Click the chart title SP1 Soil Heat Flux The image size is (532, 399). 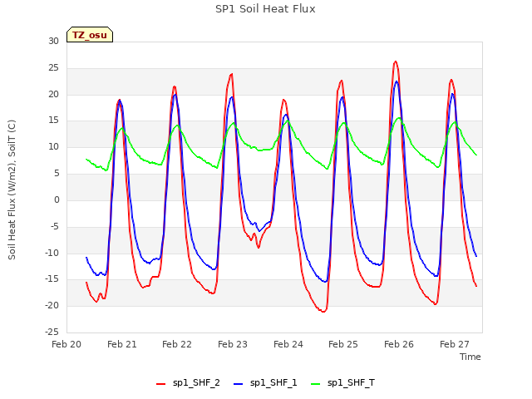point(265,9)
